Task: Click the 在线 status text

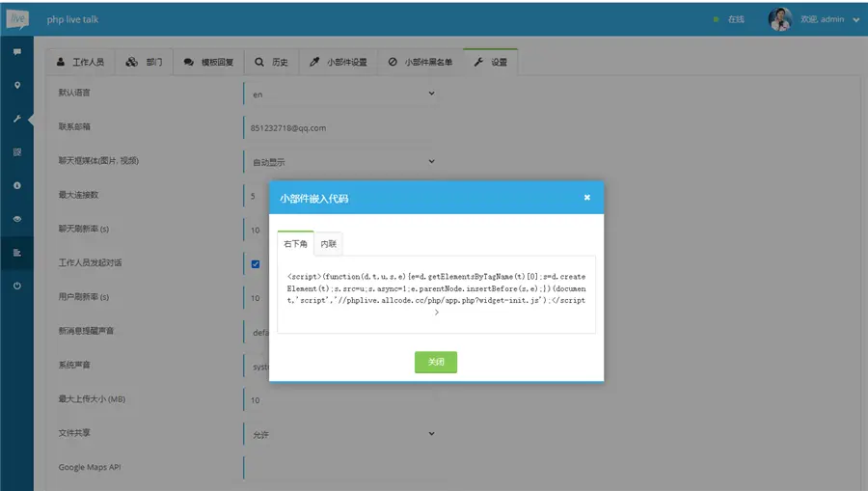Action: click(736, 19)
